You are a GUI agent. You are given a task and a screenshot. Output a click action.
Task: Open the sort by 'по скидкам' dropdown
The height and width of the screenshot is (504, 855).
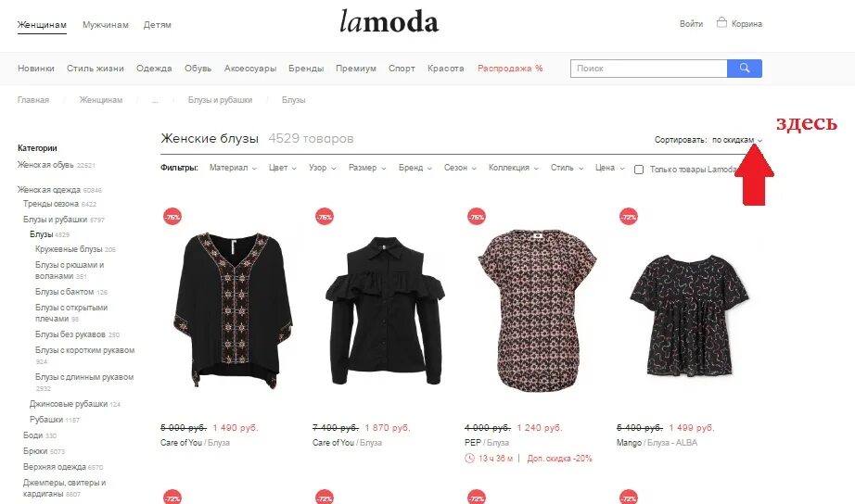pyautogui.click(x=737, y=140)
